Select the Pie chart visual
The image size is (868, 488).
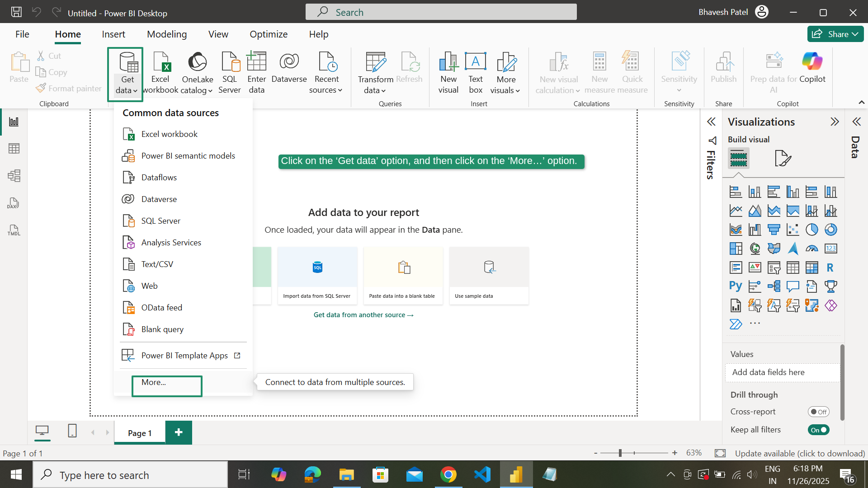pyautogui.click(x=812, y=230)
